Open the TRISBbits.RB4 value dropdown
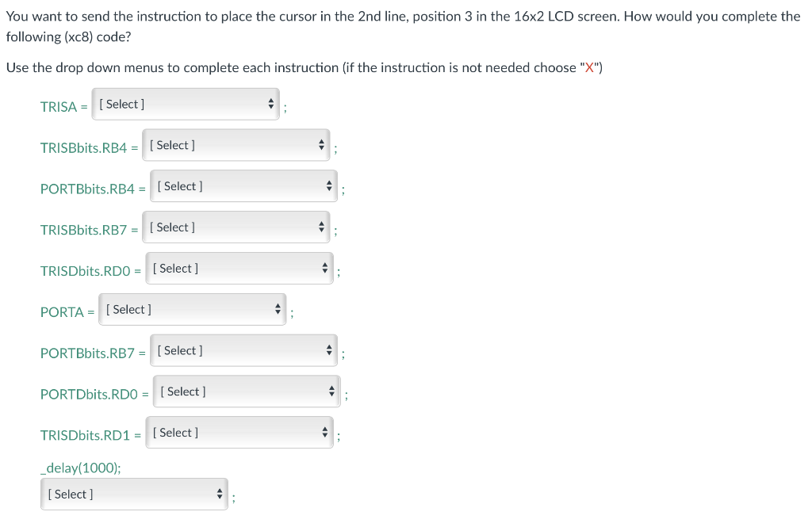Viewport: 812px width, 527px height. coord(234,144)
